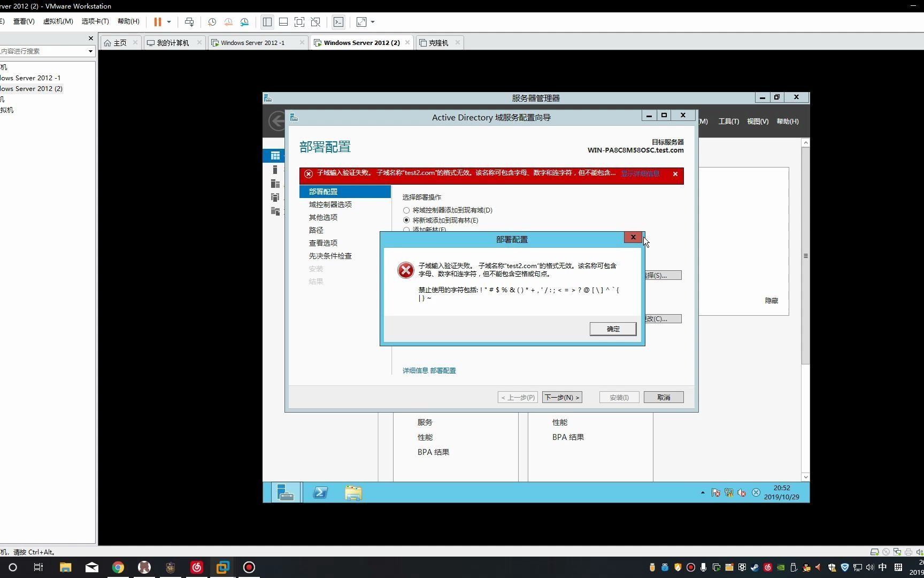Viewport: 924px width, 578px height.
Task: Click the unity mode icon
Action: coord(315,22)
